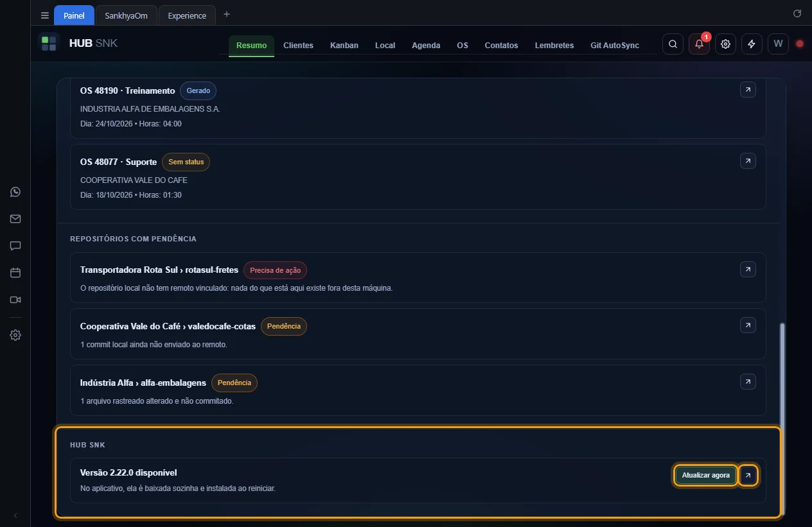Open the Agenda tab

click(x=426, y=46)
